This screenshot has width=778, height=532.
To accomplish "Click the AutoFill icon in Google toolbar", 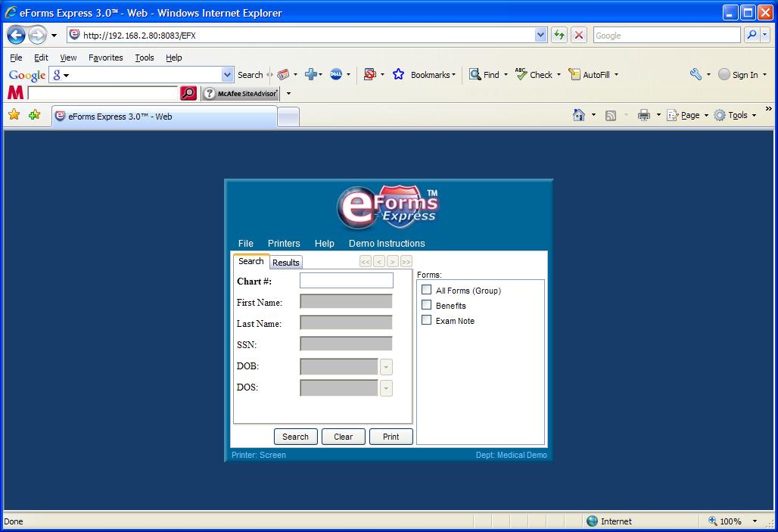I will (x=574, y=74).
